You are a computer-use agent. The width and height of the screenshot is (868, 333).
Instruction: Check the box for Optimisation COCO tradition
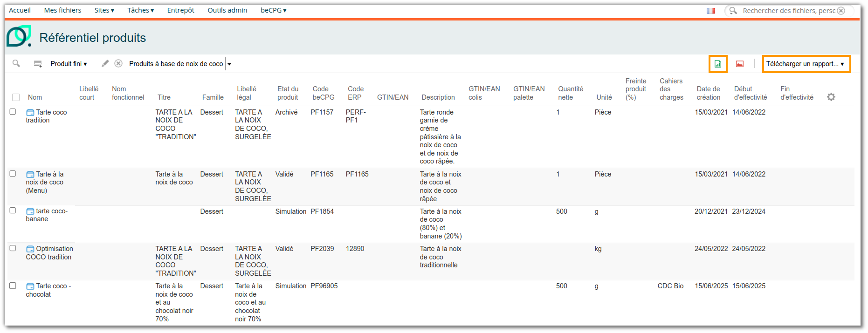coord(13,248)
